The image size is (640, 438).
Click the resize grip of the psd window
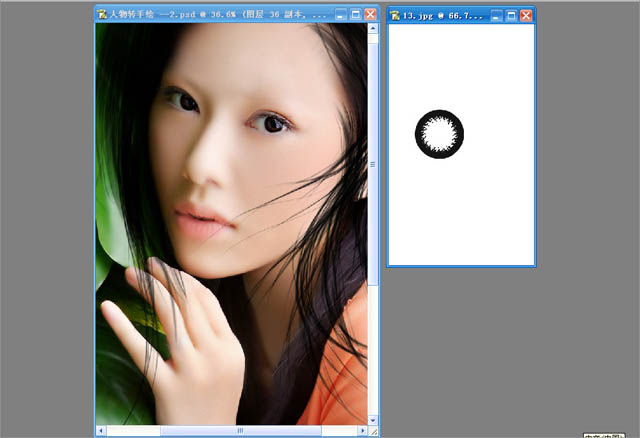(x=373, y=431)
